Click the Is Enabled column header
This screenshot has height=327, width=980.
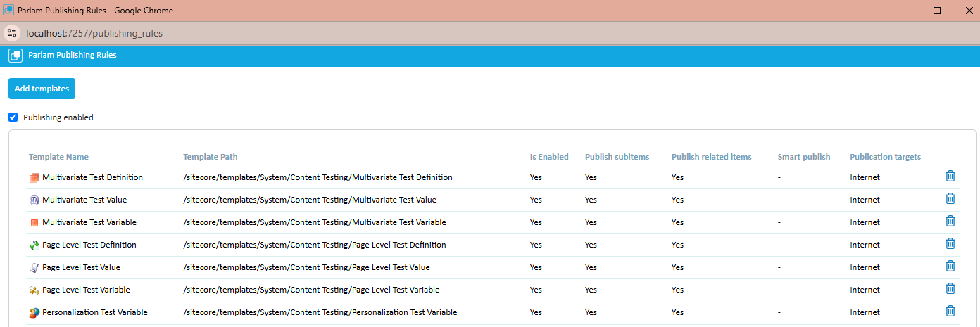[x=549, y=157]
